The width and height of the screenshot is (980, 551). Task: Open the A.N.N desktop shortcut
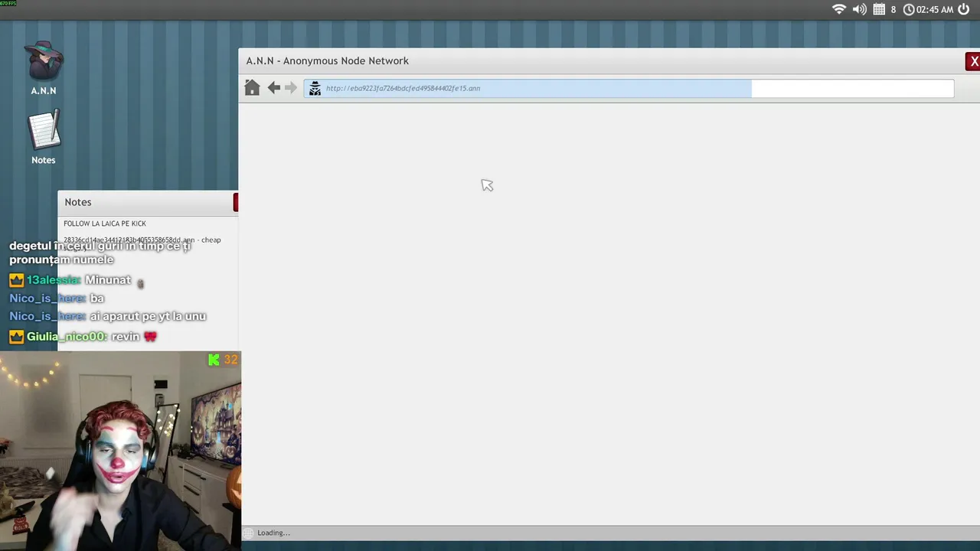(x=44, y=67)
